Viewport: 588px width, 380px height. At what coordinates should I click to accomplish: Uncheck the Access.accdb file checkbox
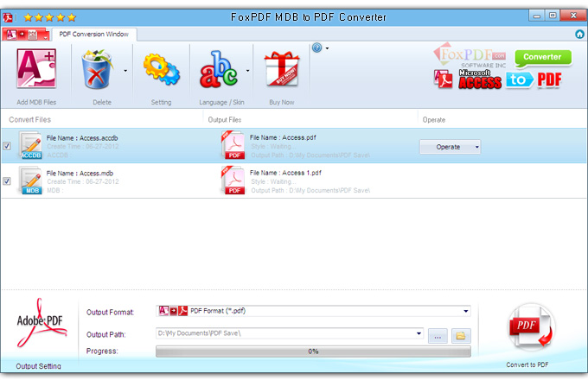pyautogui.click(x=7, y=146)
